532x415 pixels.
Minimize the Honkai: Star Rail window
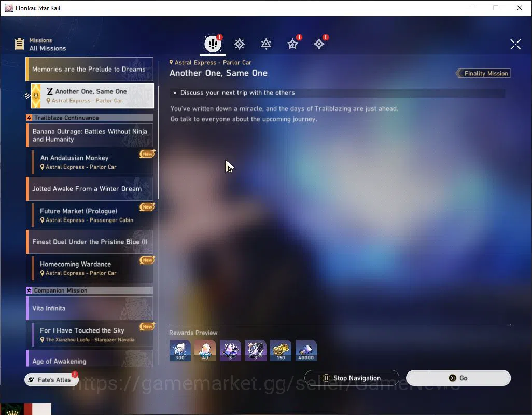click(x=472, y=8)
